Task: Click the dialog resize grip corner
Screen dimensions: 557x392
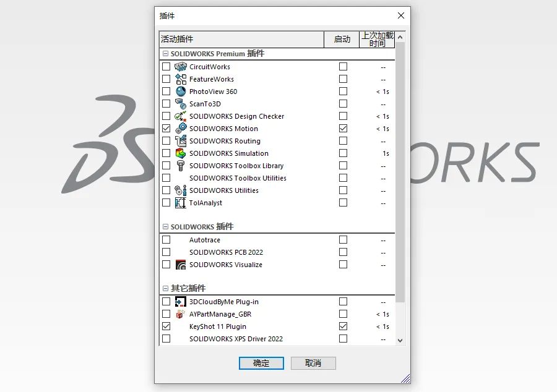Action: coord(405,379)
